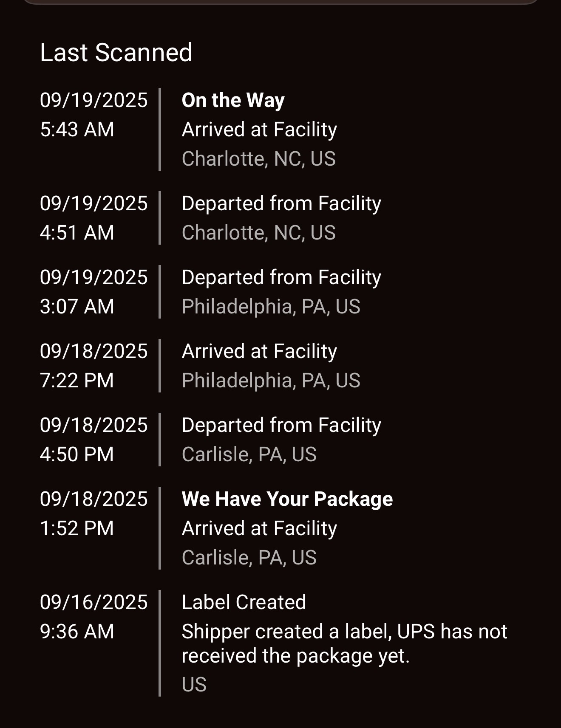Select Departed from Facility for the Carlisle scan

[x=281, y=425]
